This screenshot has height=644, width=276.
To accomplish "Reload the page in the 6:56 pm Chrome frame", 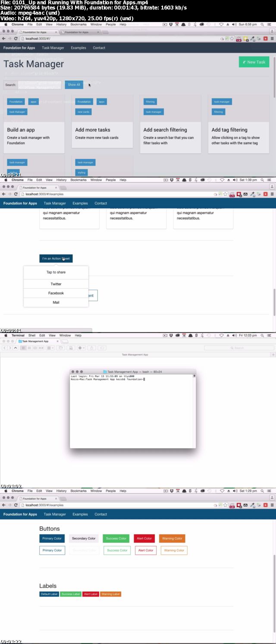I will (x=16, y=38).
